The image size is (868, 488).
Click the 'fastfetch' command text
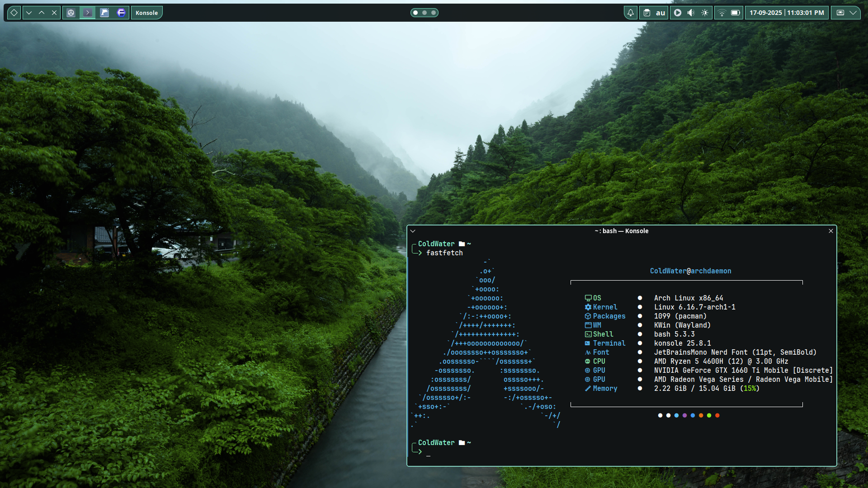coord(444,253)
